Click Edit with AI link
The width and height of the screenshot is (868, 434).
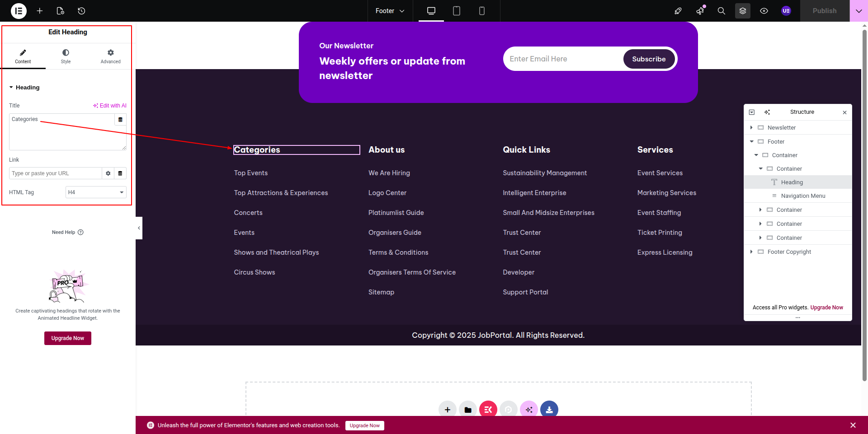[x=110, y=106]
